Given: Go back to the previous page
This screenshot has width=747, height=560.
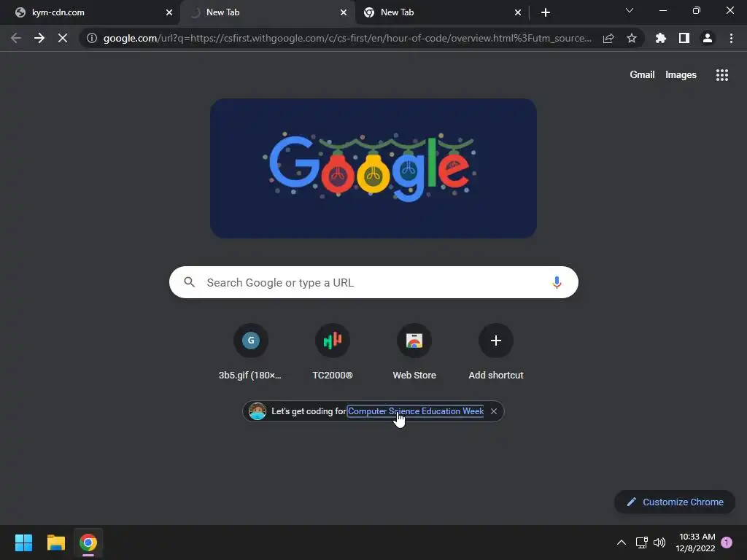Looking at the screenshot, I should click(16, 38).
